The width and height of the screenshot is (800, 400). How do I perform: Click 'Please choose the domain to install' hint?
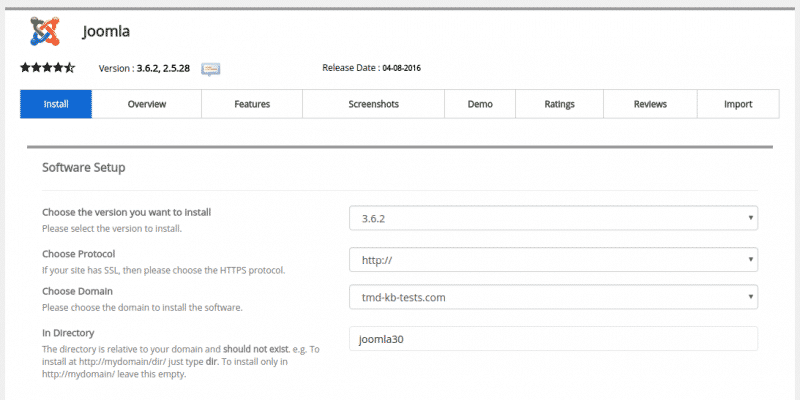pyautogui.click(x=142, y=308)
